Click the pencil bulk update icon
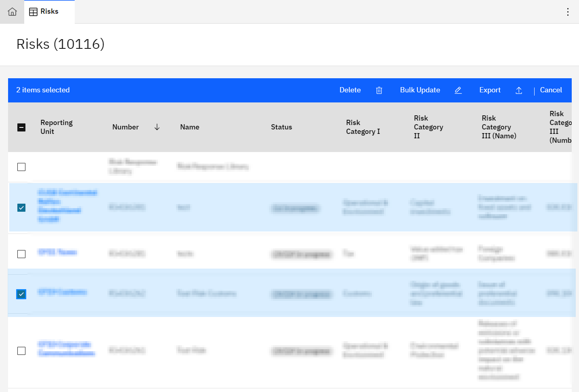The image size is (579, 392). (x=458, y=90)
